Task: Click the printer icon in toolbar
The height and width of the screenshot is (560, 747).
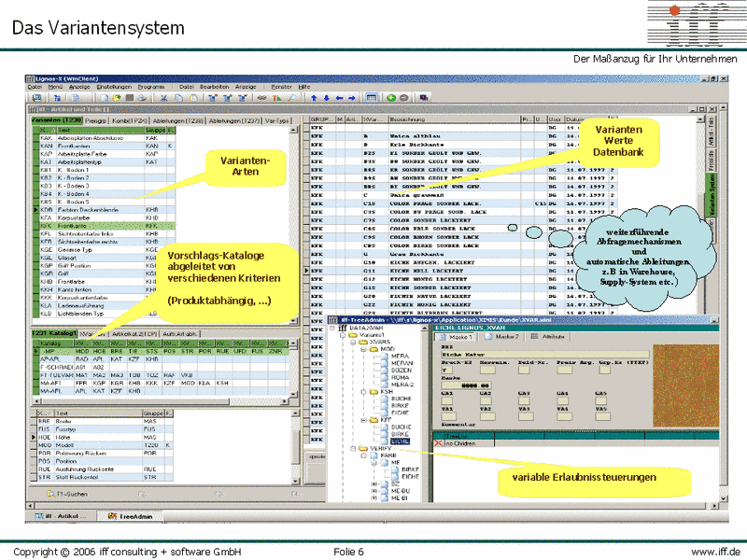Action: click(x=142, y=98)
